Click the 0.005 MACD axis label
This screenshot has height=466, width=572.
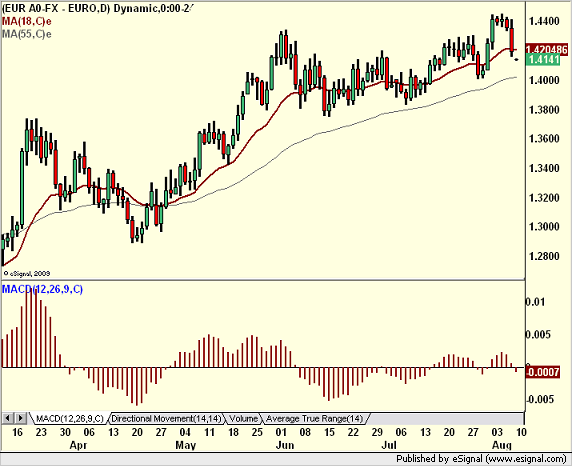(x=538, y=335)
